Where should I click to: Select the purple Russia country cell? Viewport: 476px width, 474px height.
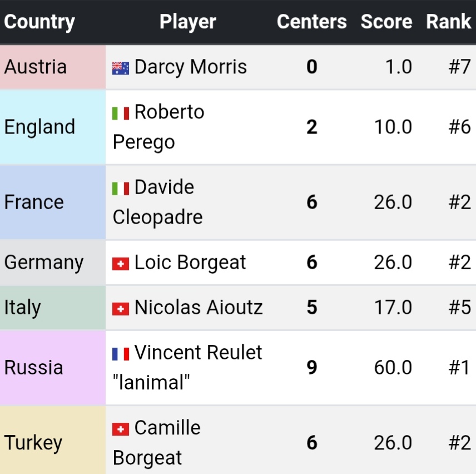[x=52, y=368]
